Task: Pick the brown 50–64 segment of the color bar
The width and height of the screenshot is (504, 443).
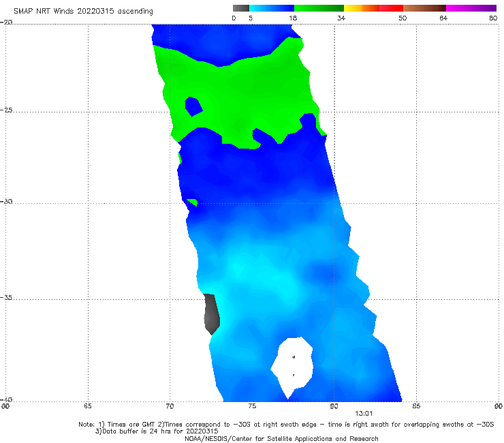Action: click(x=424, y=8)
